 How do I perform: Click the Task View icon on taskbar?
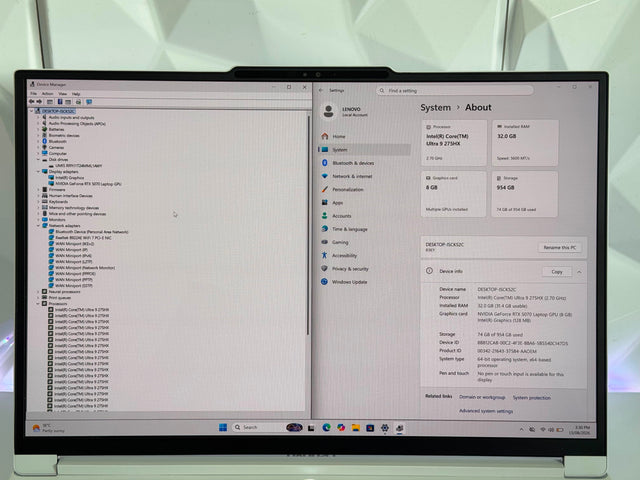[311, 428]
